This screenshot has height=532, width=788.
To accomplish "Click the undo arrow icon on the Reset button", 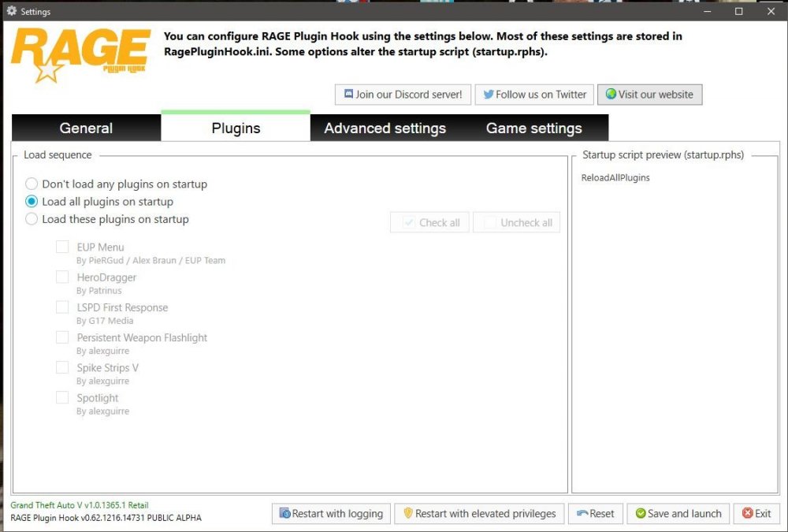I will (582, 513).
